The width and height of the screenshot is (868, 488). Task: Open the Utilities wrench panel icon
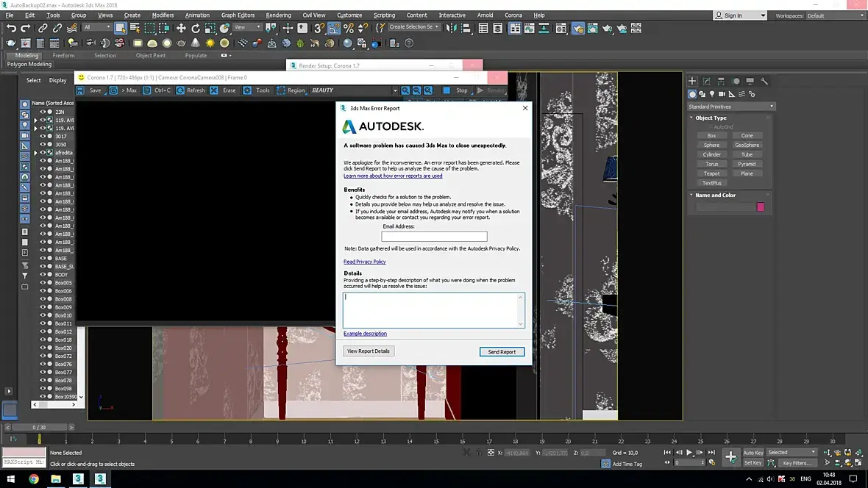point(764,81)
